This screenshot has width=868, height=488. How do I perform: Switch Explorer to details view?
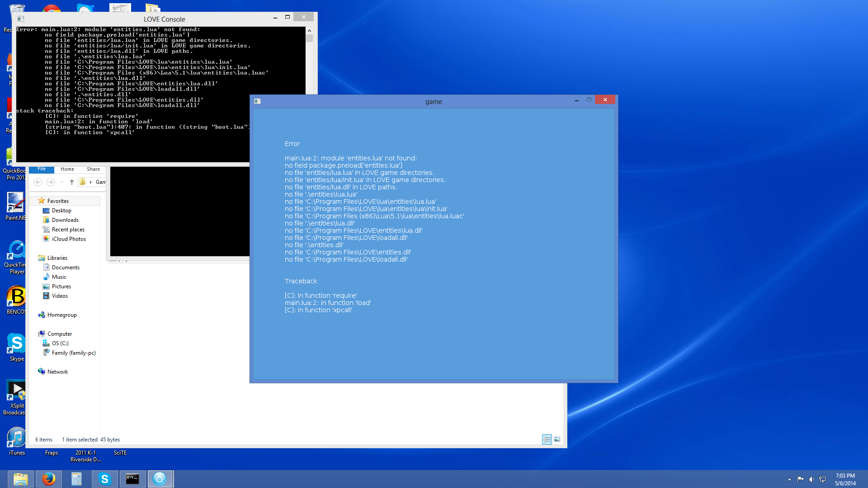547,439
